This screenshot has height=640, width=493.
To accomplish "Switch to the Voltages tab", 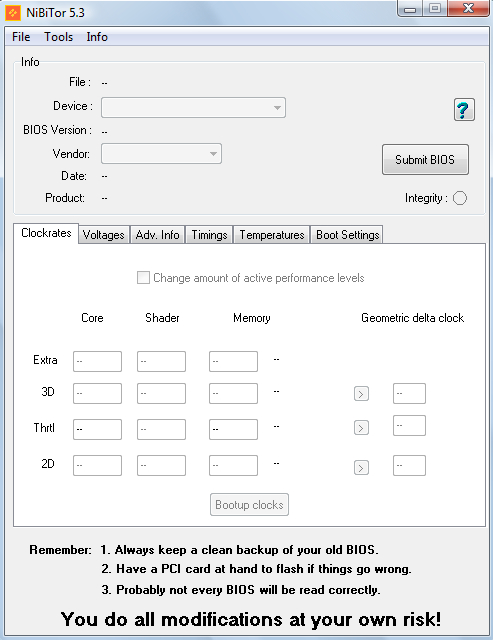I will [x=104, y=235].
